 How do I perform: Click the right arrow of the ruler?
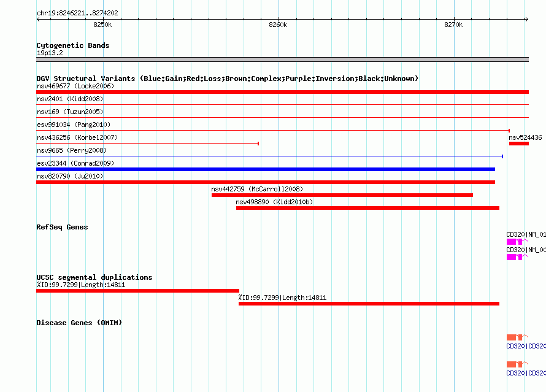pos(526,19)
